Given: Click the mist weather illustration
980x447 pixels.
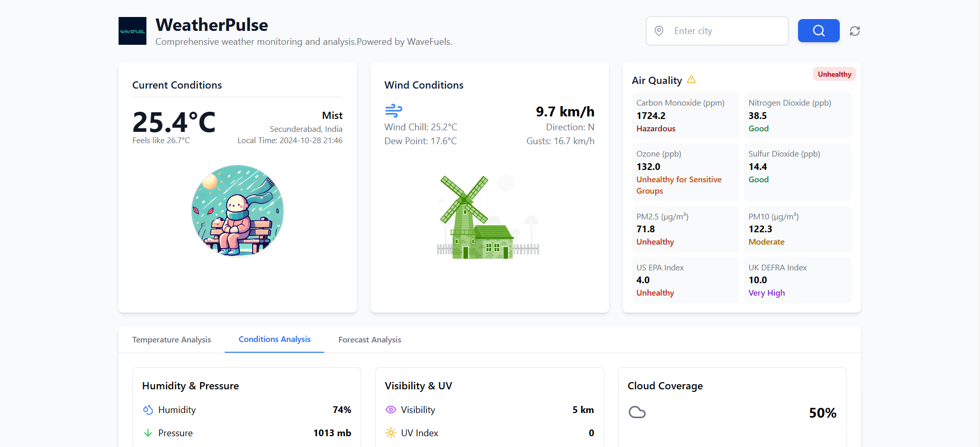Looking at the screenshot, I should tap(238, 211).
